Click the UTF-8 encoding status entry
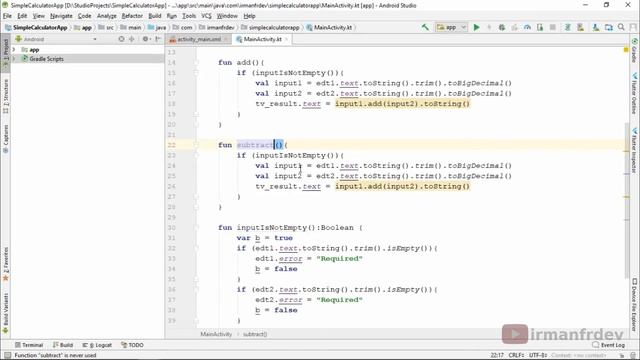 coord(538,355)
